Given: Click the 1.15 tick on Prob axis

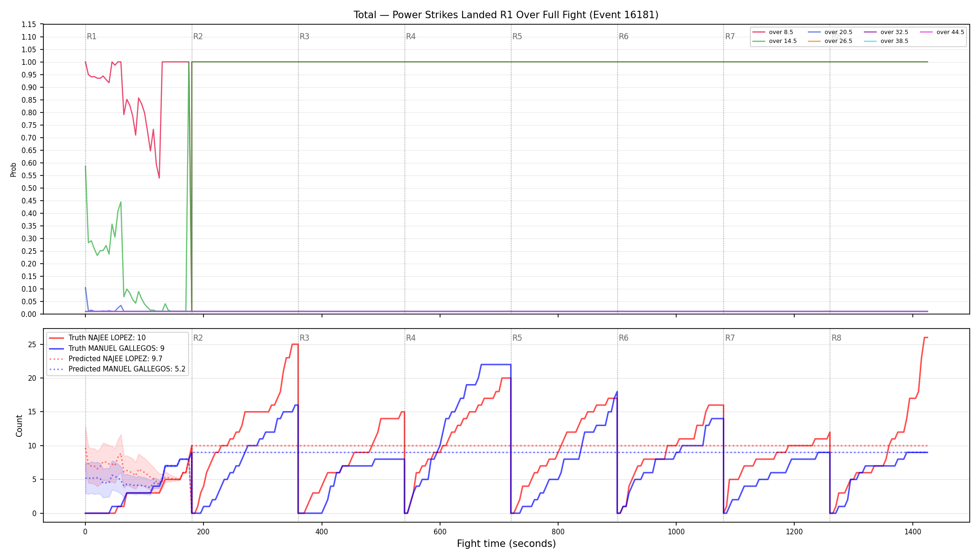Looking at the screenshot, I should click(28, 24).
